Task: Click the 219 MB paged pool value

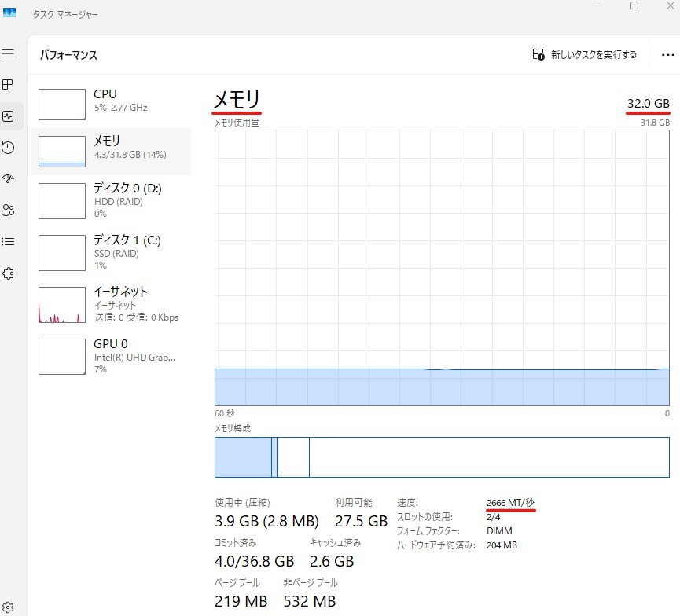Action: click(x=241, y=601)
